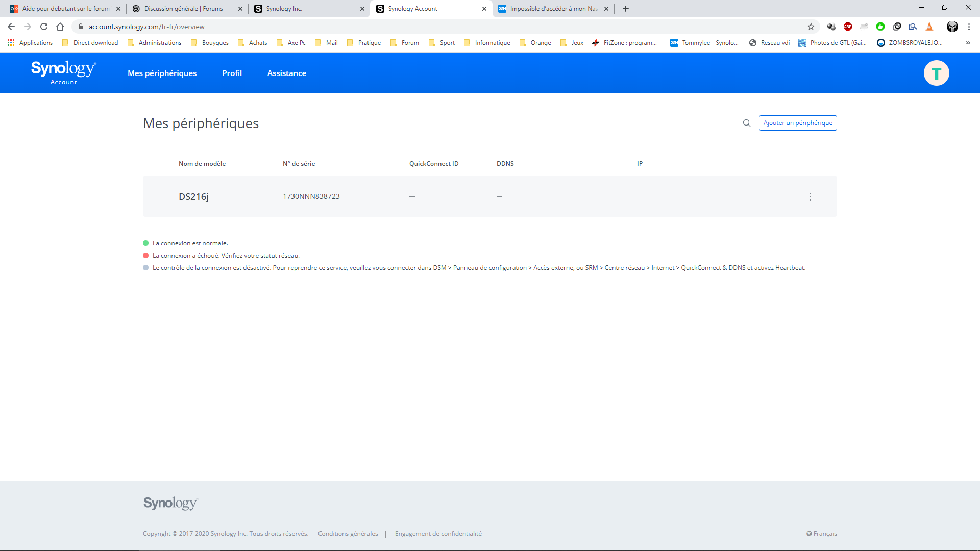Open the Direct download bookmark folder
The image size is (980, 551).
click(x=90, y=43)
